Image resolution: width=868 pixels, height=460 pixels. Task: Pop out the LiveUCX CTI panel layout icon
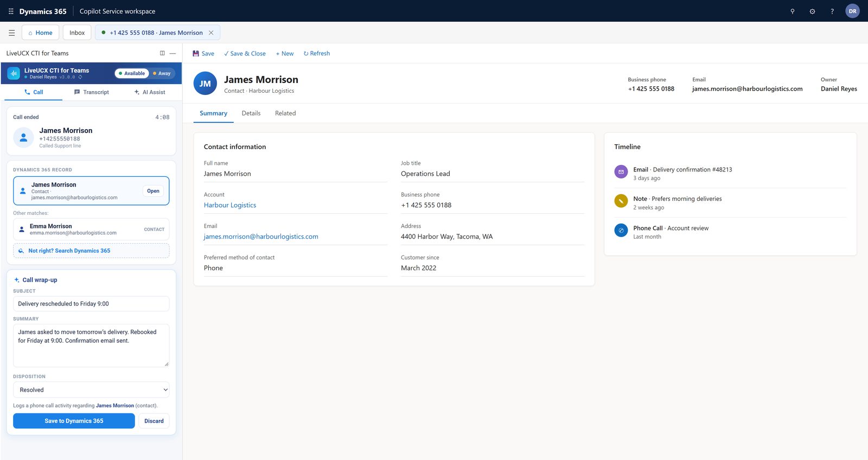click(x=162, y=53)
